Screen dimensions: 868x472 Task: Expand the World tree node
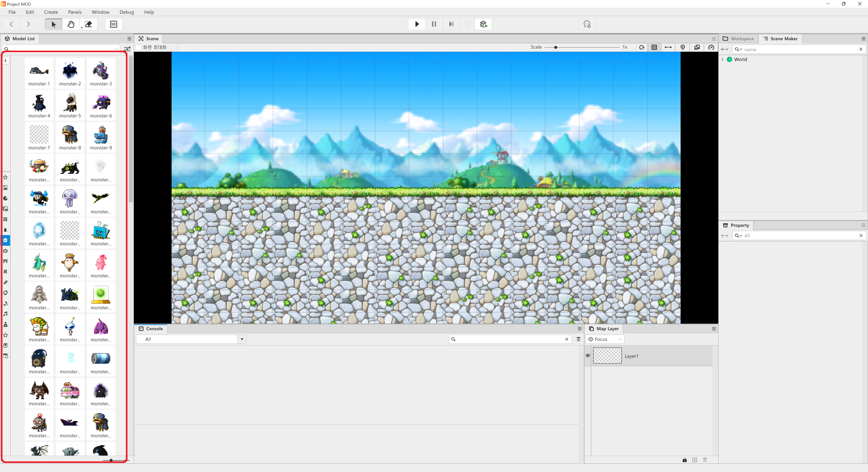click(722, 59)
